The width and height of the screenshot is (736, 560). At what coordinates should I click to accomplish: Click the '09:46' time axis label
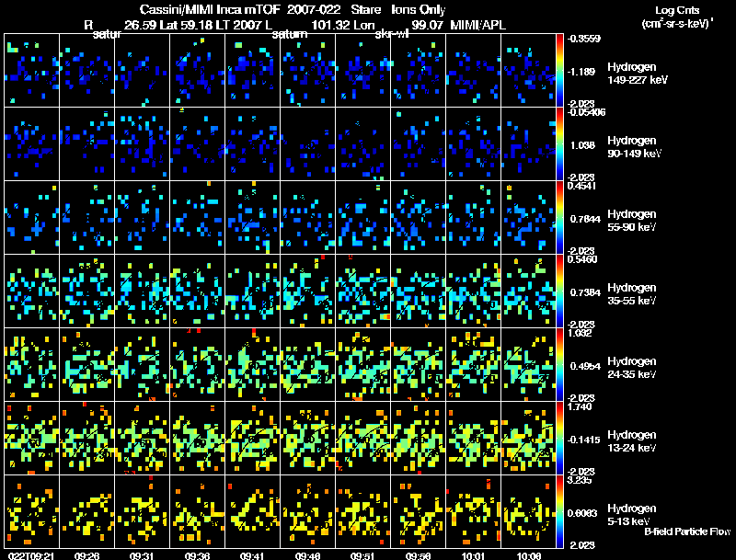coord(307,555)
